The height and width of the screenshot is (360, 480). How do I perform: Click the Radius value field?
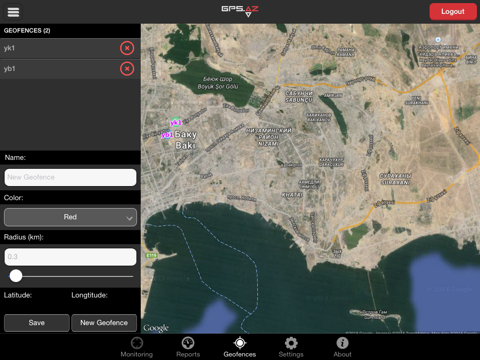70,257
